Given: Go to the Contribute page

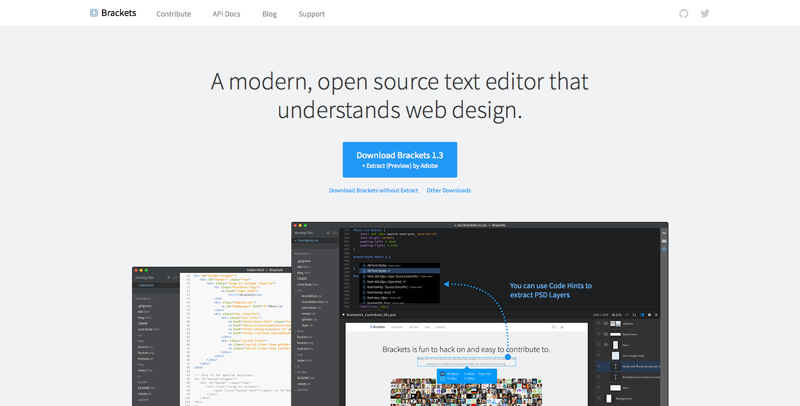Looking at the screenshot, I should tap(173, 14).
